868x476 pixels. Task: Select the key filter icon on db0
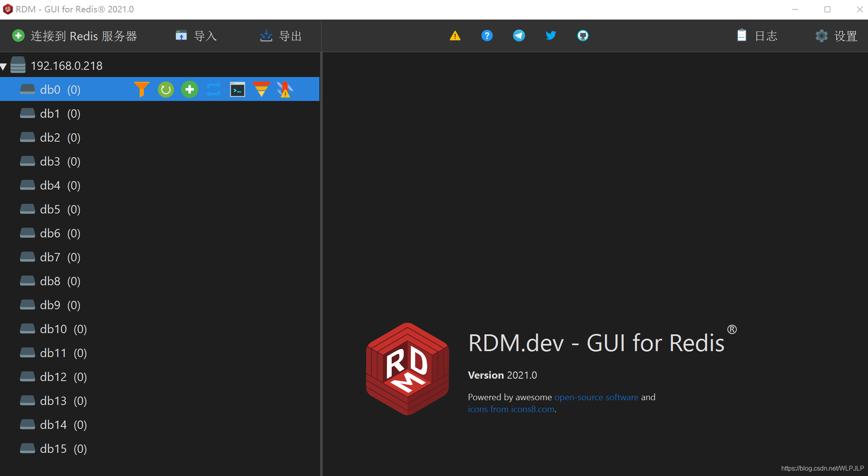(141, 89)
